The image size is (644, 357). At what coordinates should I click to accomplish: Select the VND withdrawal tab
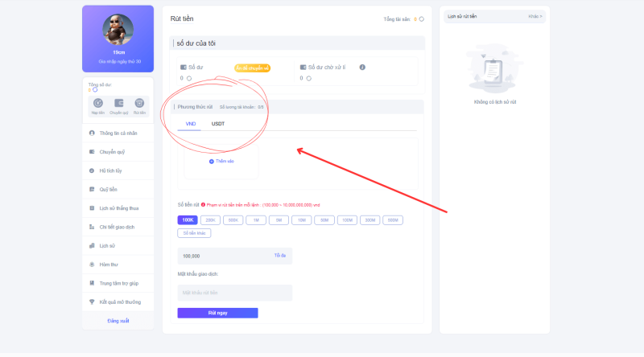[191, 124]
